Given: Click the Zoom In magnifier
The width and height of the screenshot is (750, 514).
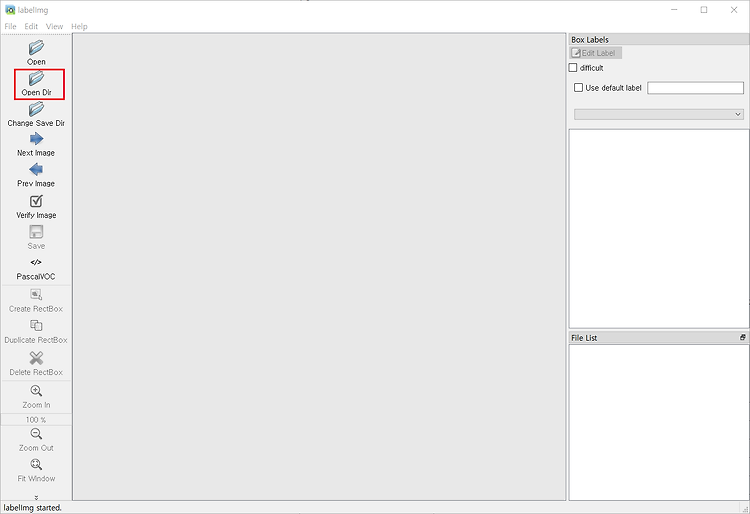Looking at the screenshot, I should pos(36,391).
